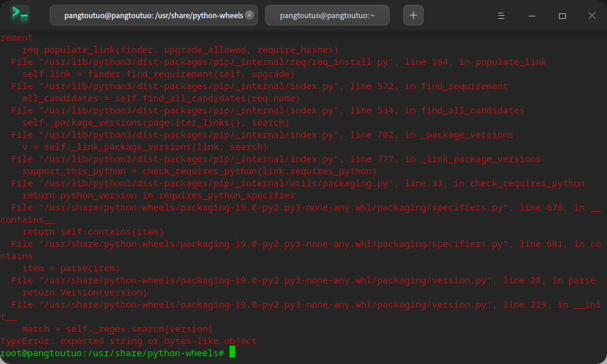Click the index.py line 777 traceback entry
The height and width of the screenshot is (364, 607).
276,159
